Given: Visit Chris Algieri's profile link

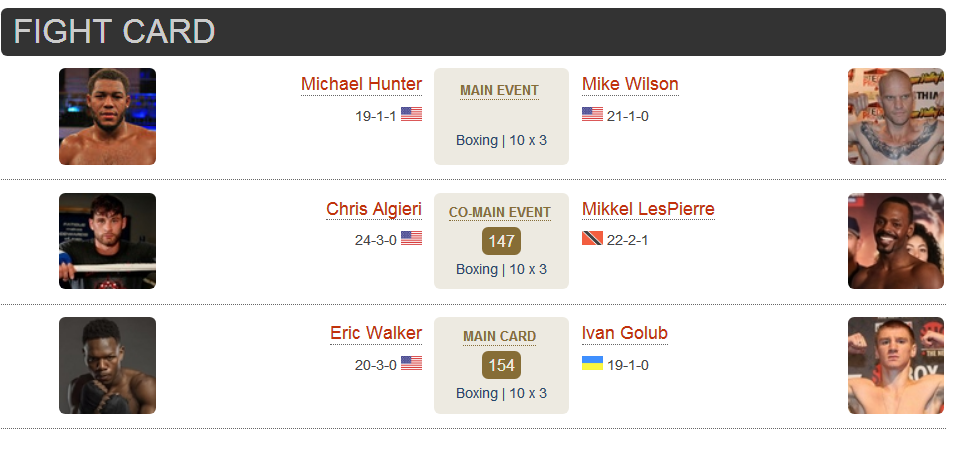Looking at the screenshot, I should click(374, 209).
